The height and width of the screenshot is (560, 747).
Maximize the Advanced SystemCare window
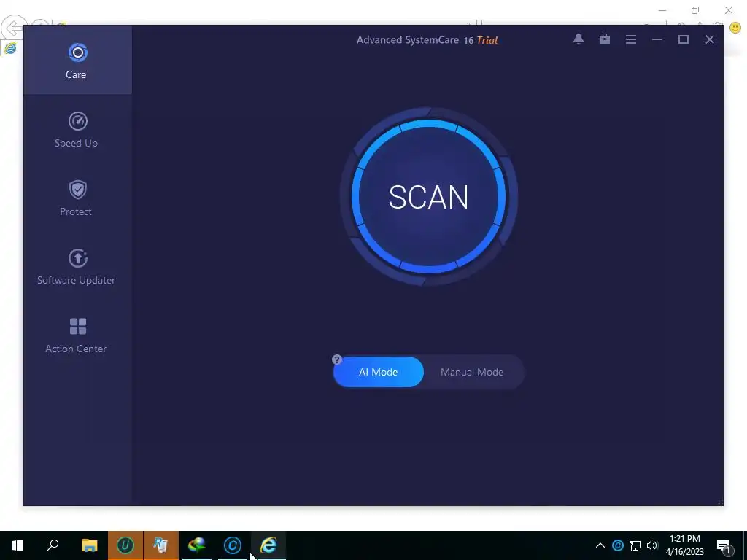click(683, 39)
